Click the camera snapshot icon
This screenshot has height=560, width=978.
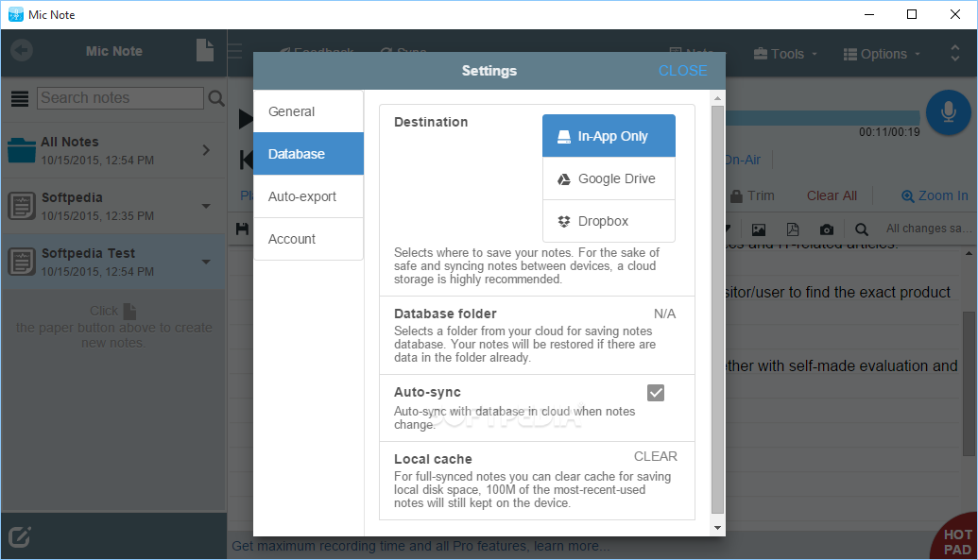(827, 229)
